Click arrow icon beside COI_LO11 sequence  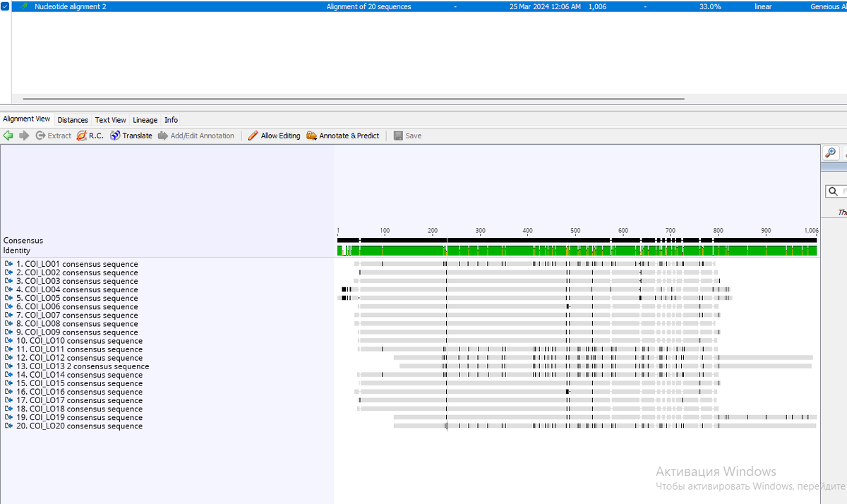(8, 349)
